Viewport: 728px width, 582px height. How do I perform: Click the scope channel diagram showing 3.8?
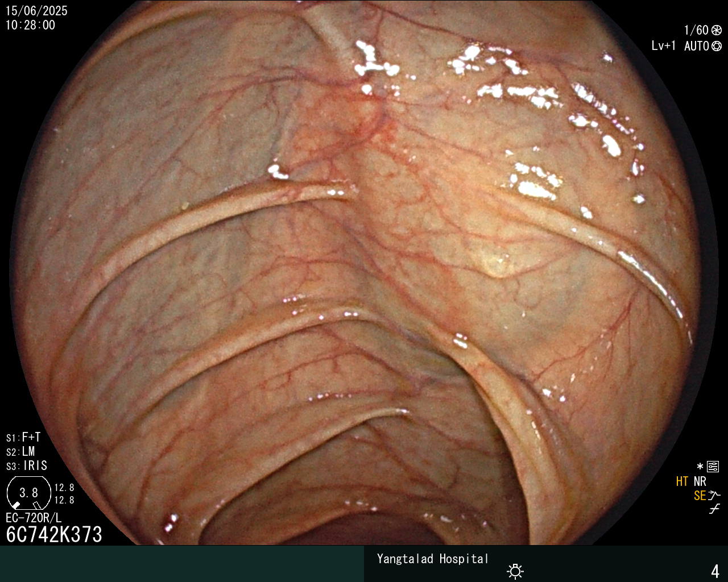(x=28, y=493)
